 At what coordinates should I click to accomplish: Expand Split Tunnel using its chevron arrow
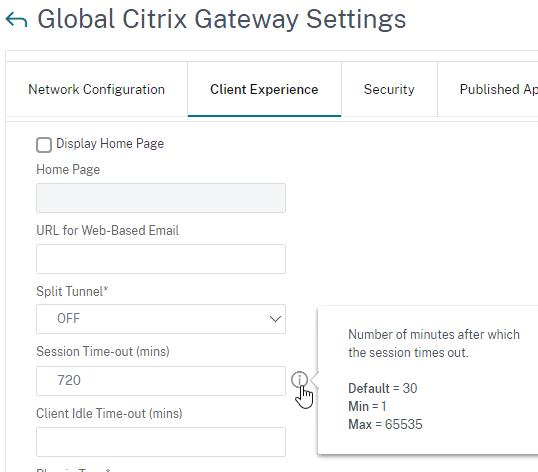275,319
